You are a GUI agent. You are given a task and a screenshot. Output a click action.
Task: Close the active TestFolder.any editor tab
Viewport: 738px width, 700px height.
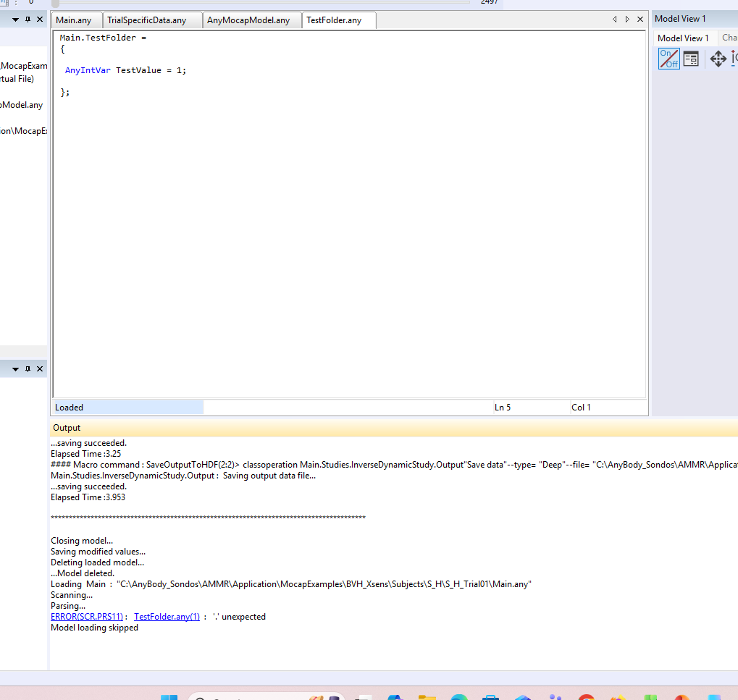click(x=640, y=20)
